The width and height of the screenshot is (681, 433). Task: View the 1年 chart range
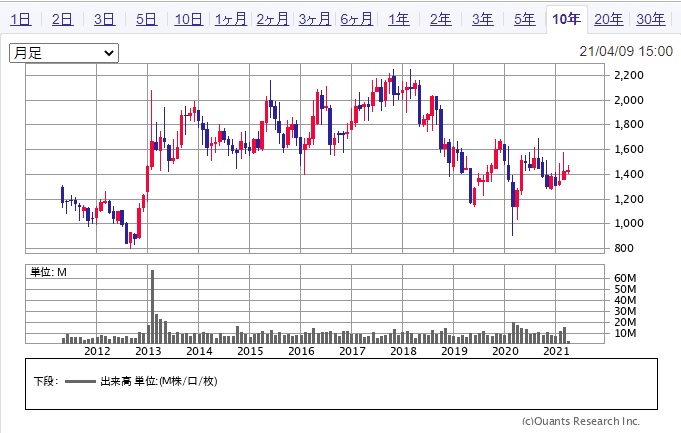[x=399, y=19]
